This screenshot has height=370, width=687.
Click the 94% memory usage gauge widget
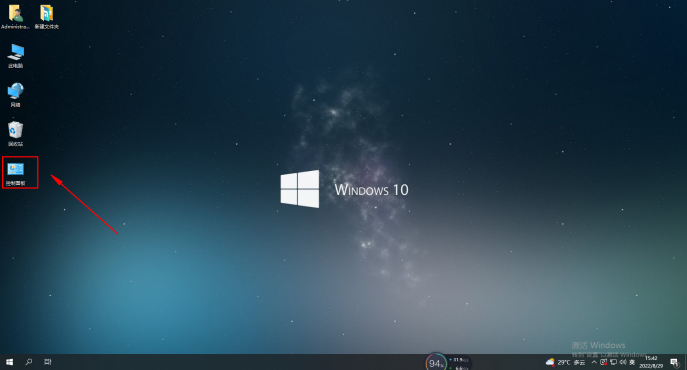pos(436,363)
